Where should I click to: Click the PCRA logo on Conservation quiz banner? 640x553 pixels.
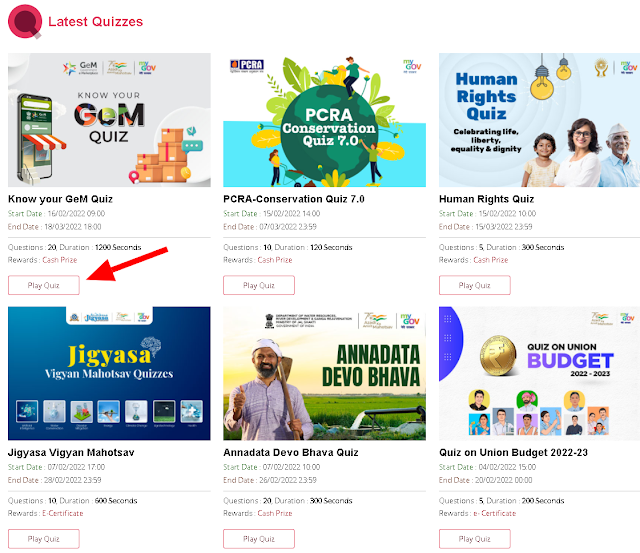click(247, 65)
